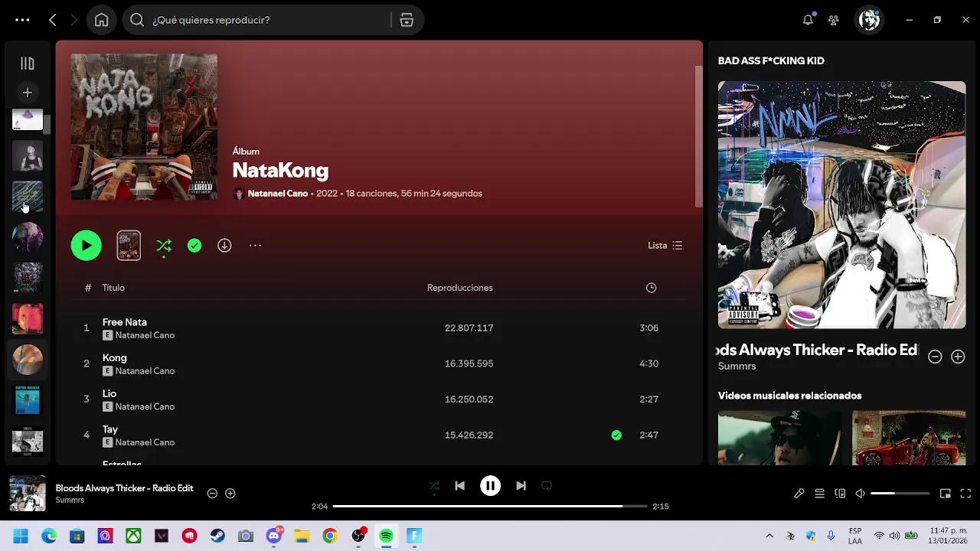The width and height of the screenshot is (980, 551).
Task: Toggle album shuffle next to Play button
Action: click(164, 246)
